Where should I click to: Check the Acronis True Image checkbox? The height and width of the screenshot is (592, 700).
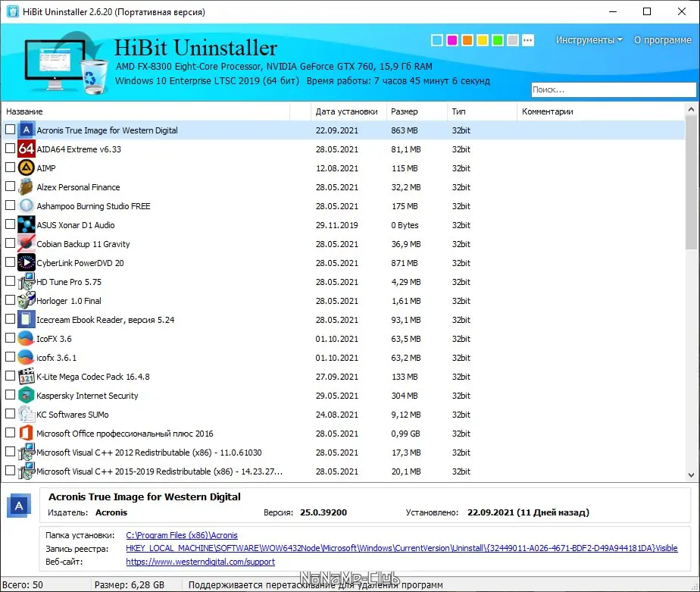tap(10, 130)
